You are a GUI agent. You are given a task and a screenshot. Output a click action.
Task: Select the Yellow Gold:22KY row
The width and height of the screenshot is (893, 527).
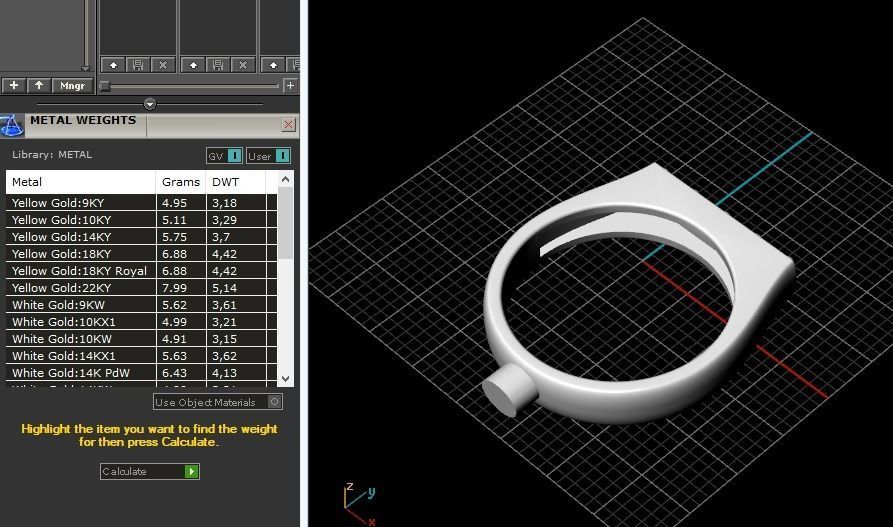[141, 288]
